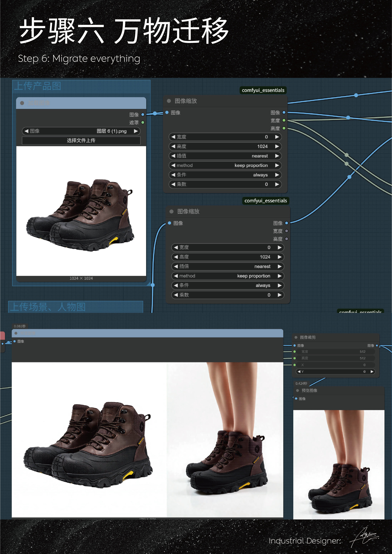
Task: Click the 高度 output port of the first 图像缩放 node
Action: [x=284, y=128]
